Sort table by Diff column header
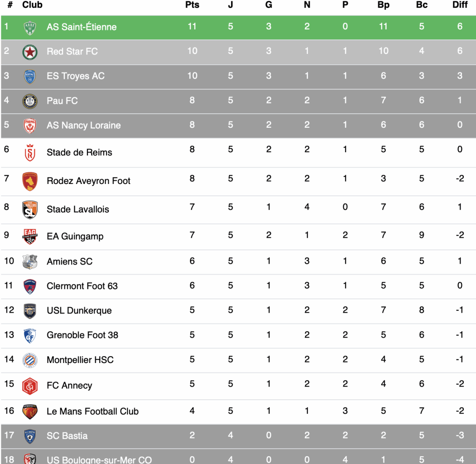This screenshot has height=464, width=476. pos(460,5)
